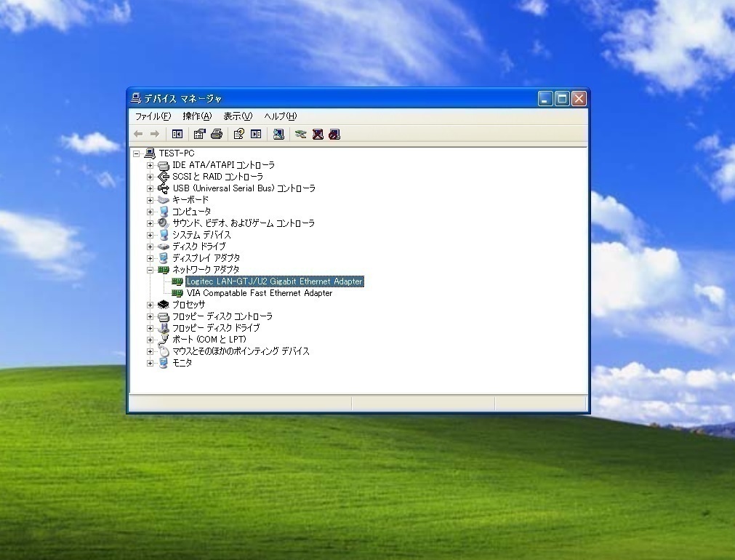This screenshot has width=735, height=560.
Task: Expand the ディスプレイ アダプタ node
Action: [x=150, y=258]
